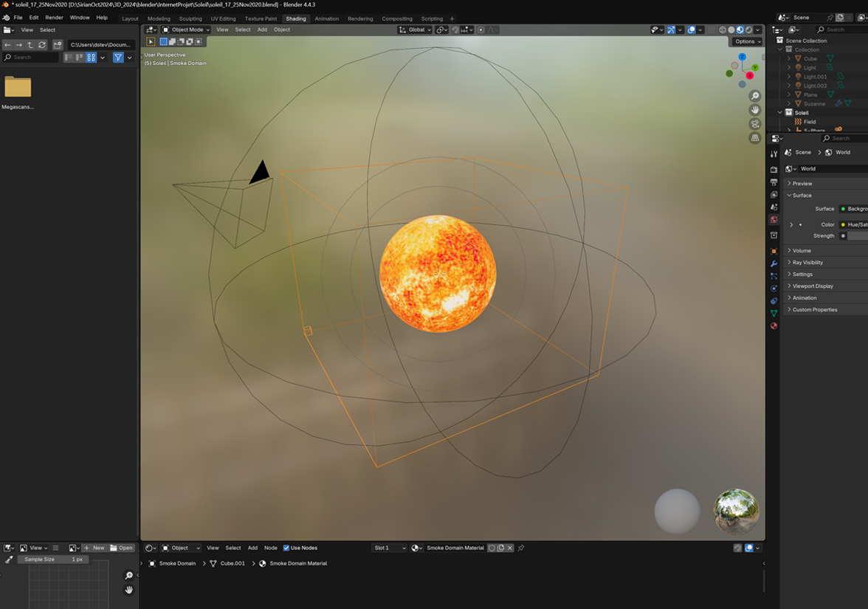Toggle X-Ray mode in viewport header
The width and height of the screenshot is (868, 609).
(x=712, y=30)
